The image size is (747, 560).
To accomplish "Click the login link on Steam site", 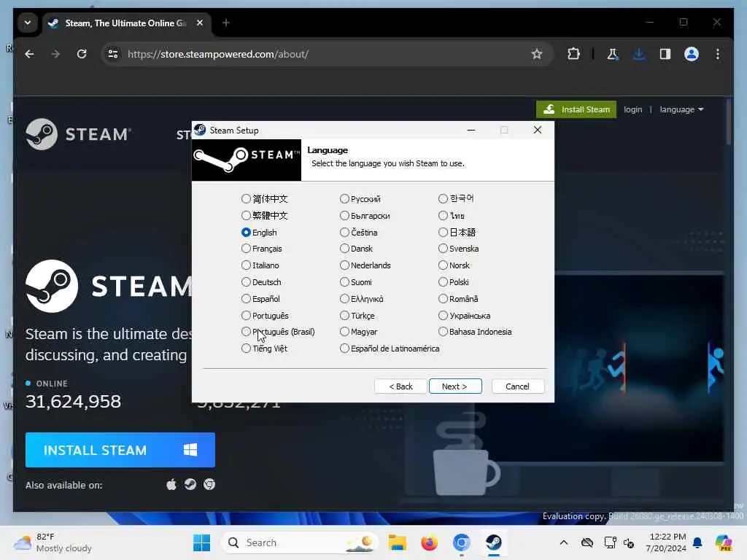I will point(632,109).
